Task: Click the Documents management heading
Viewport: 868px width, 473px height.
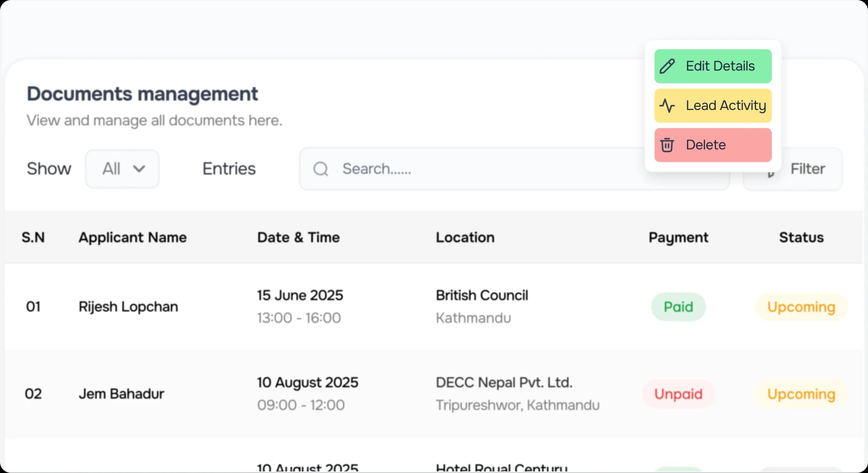Action: (142, 93)
